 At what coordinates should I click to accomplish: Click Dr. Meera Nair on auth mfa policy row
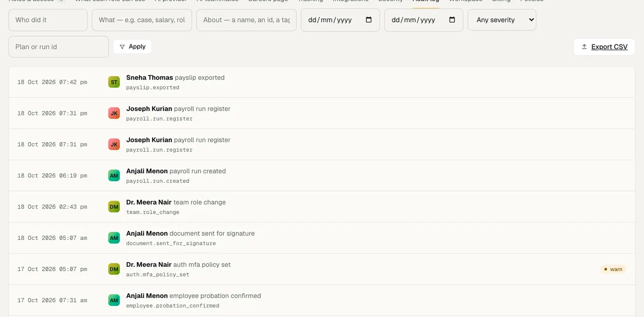click(x=149, y=264)
